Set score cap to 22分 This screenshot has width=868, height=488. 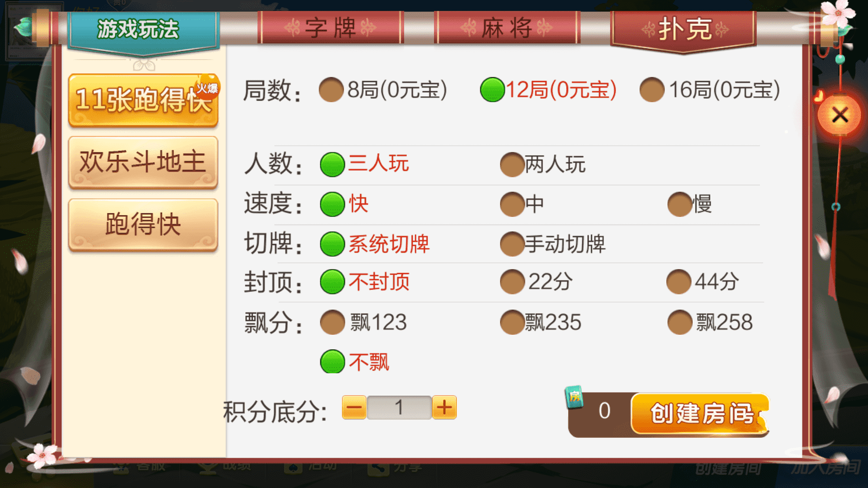tap(536, 282)
